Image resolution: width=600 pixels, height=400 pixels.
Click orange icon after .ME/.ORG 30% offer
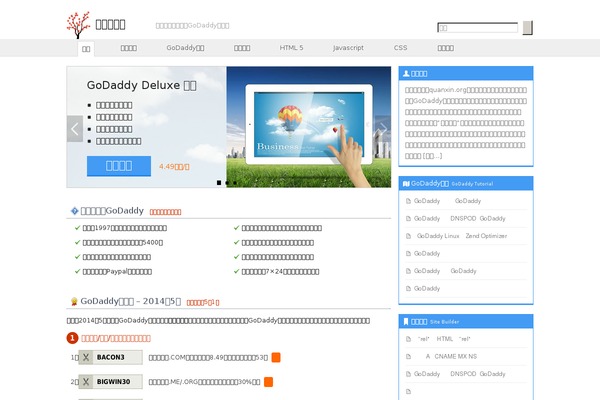(x=269, y=382)
